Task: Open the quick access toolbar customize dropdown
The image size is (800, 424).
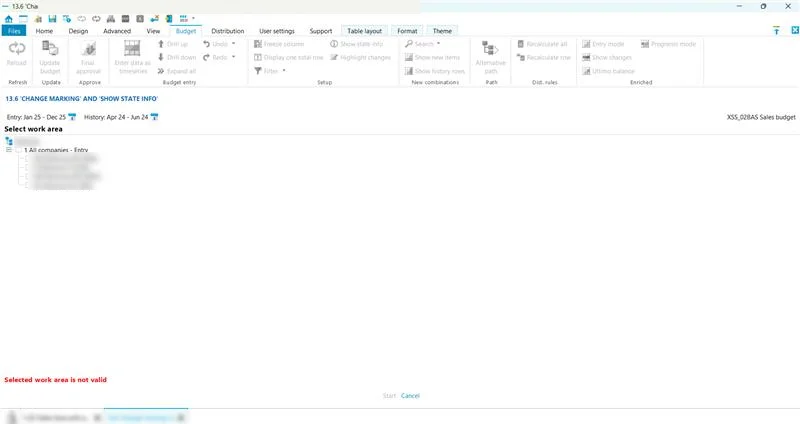Action: [193, 18]
